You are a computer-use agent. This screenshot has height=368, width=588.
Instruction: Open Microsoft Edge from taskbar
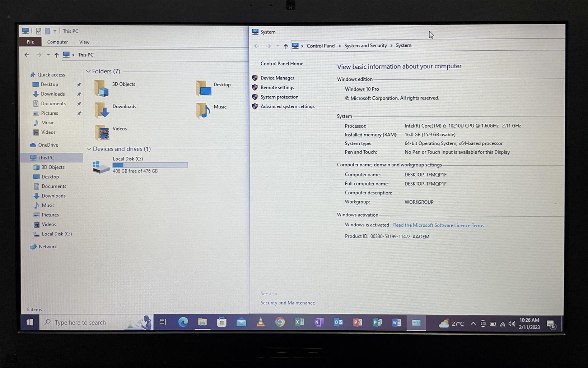tap(183, 322)
